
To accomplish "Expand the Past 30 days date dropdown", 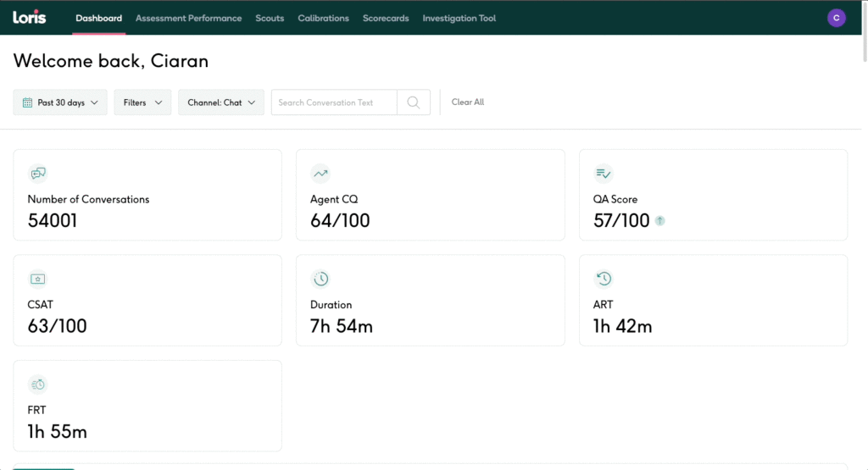I will click(60, 102).
